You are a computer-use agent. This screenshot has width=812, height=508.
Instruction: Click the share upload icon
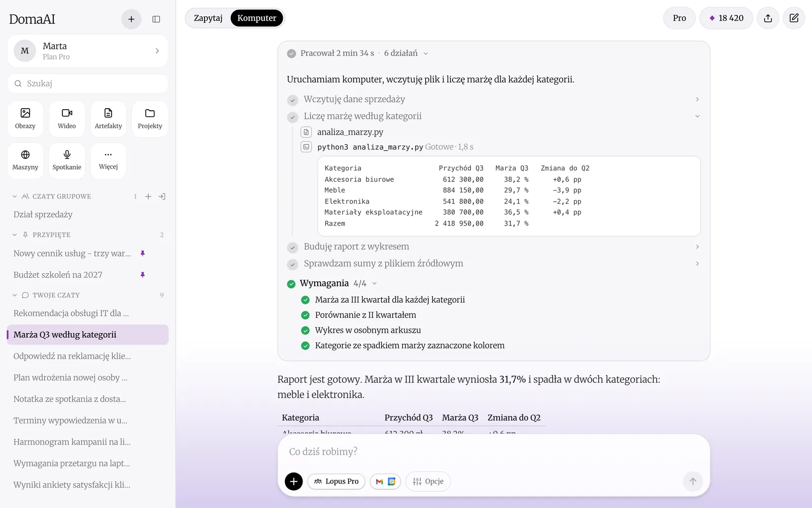(x=768, y=18)
